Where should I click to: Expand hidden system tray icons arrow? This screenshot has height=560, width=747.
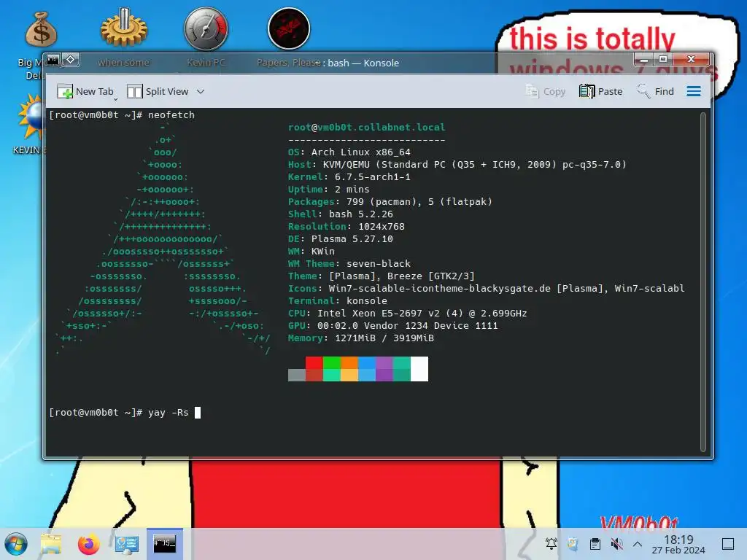(x=638, y=543)
